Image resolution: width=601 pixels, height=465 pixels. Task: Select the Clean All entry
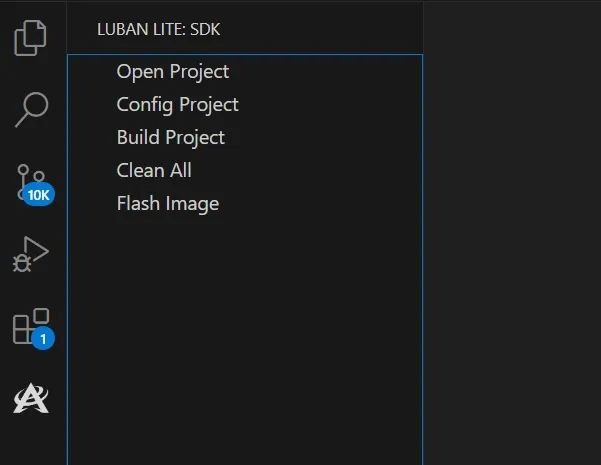tap(154, 170)
